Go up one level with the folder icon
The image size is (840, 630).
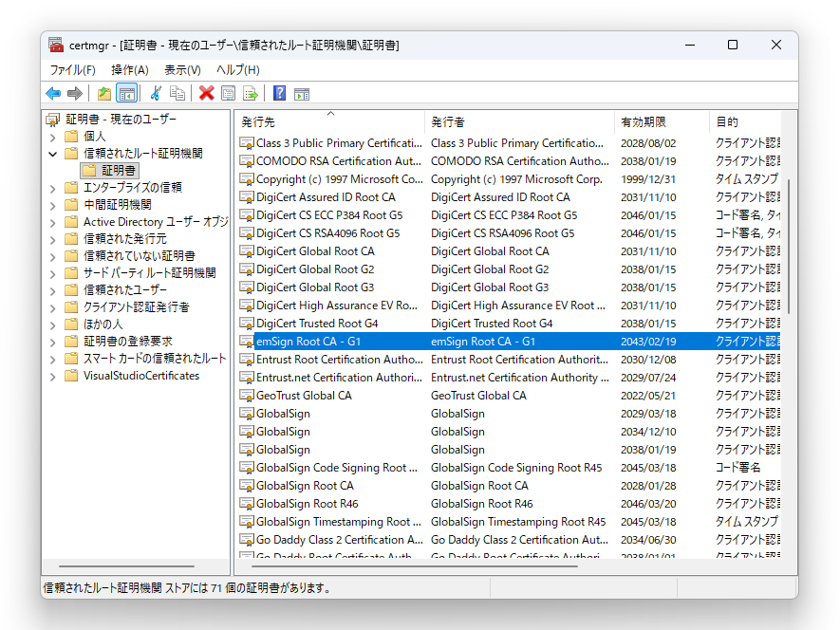[x=103, y=94]
